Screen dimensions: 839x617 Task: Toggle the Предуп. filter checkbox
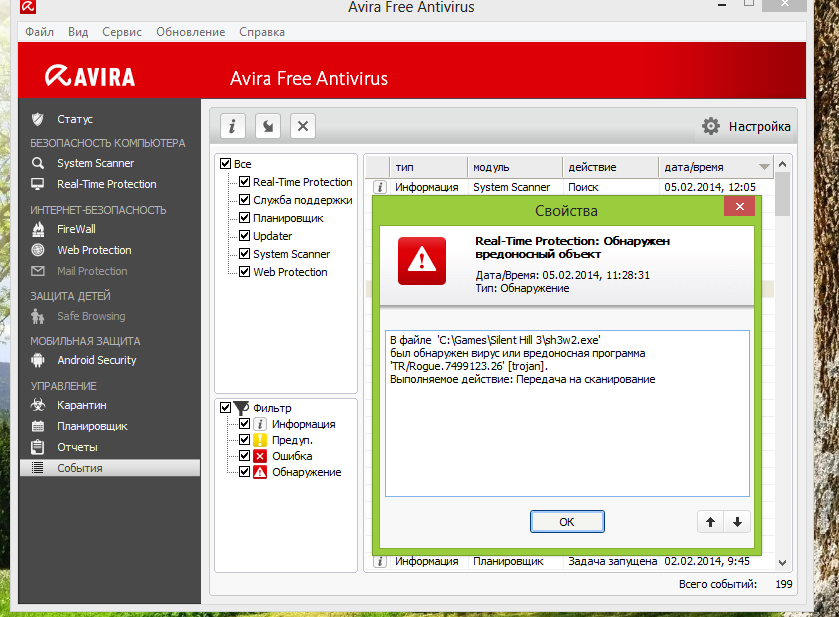click(x=245, y=440)
